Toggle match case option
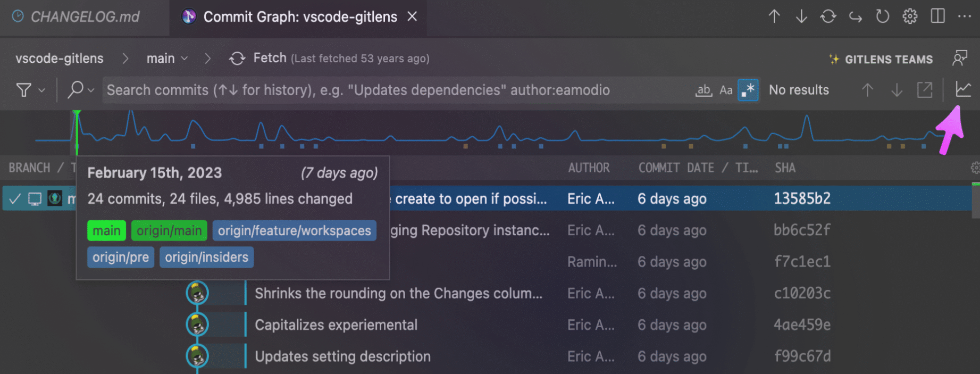The width and height of the screenshot is (980, 374). (726, 90)
